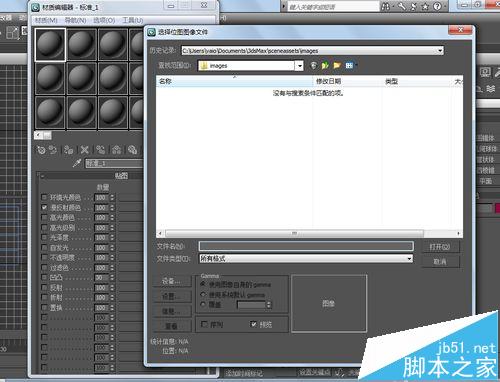500x382 pixels.
Task: Select 覆盖 gamma override radio button
Action: tap(203, 305)
